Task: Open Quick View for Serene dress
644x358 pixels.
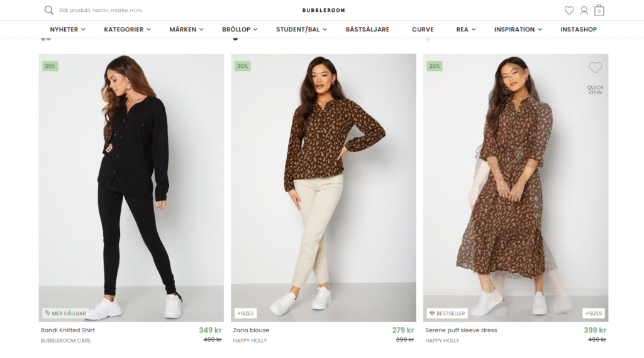Action: 595,90
